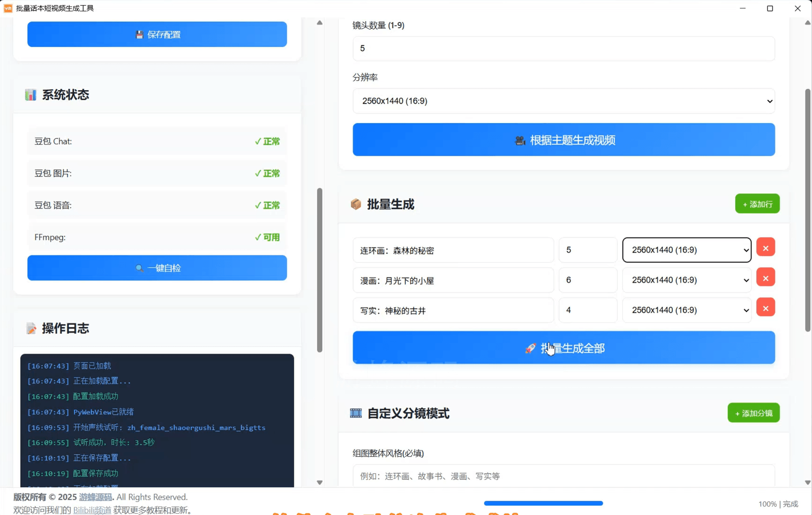Click the 批量生成 package icon
812x515 pixels.
pyautogui.click(x=356, y=204)
